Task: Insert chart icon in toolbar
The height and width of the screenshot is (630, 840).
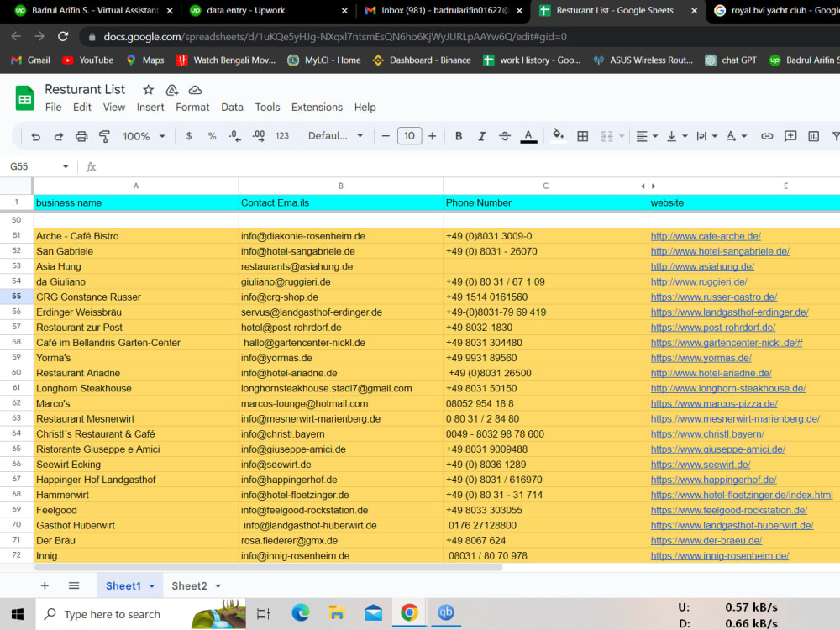Action: tap(814, 136)
